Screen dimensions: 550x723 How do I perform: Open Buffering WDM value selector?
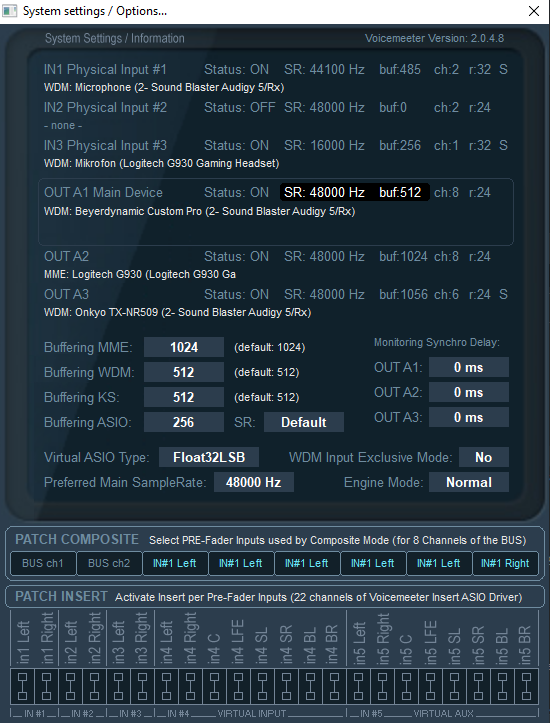pos(183,372)
